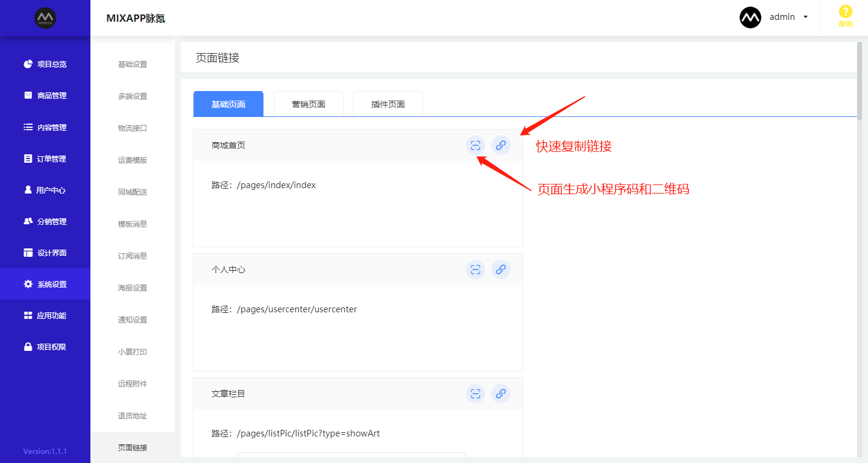Switch to the 插件页面 tab

[x=388, y=104]
